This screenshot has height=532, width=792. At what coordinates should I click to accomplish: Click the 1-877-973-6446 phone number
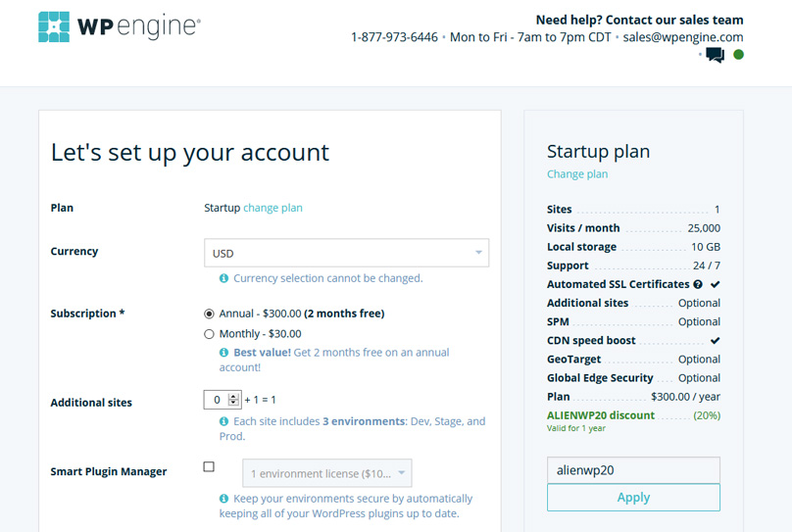tap(394, 37)
